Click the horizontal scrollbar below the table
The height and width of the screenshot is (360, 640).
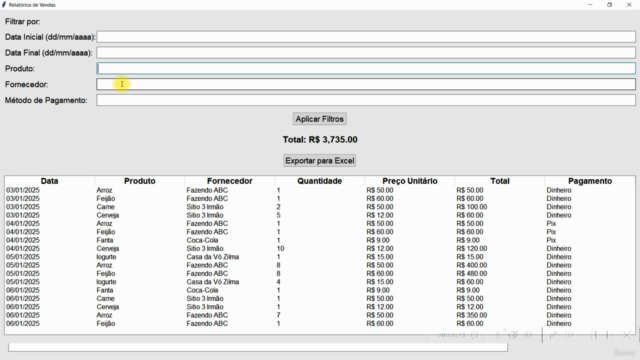(258, 347)
